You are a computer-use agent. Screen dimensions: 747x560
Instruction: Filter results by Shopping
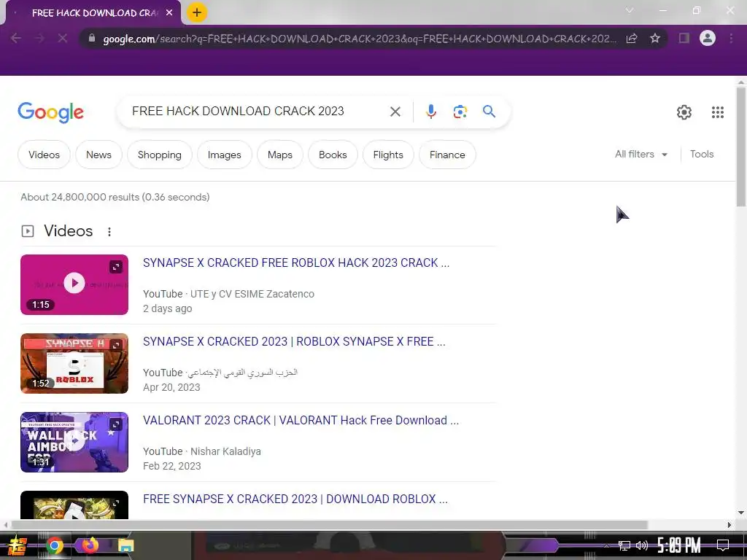[160, 155]
